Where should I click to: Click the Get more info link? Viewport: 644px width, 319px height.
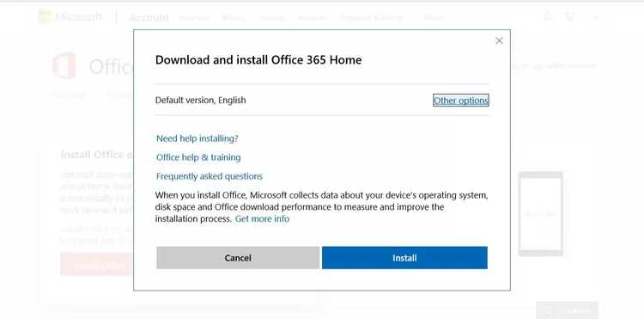262,219
